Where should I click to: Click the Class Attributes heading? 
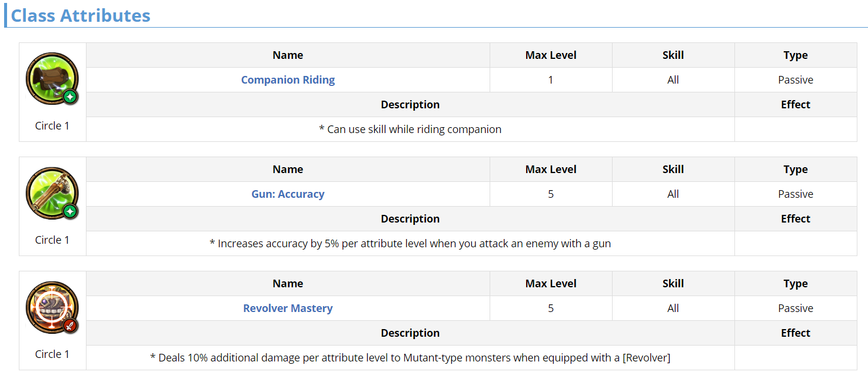point(81,16)
